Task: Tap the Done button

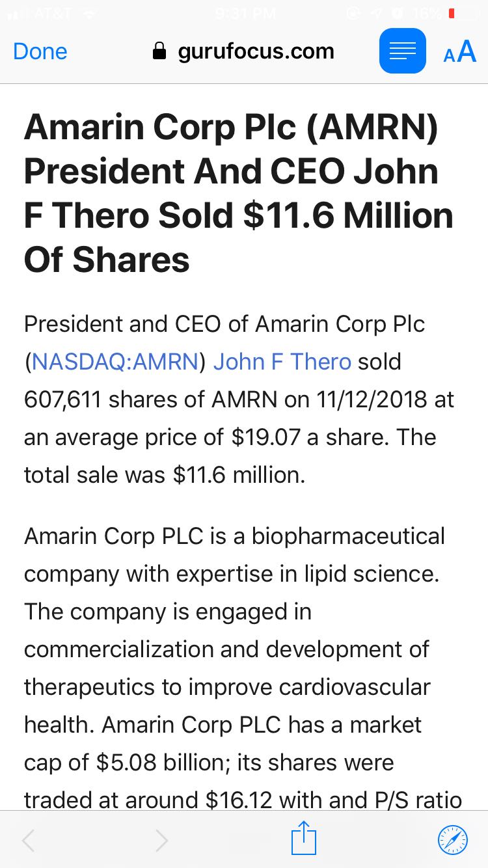Action: 40,51
